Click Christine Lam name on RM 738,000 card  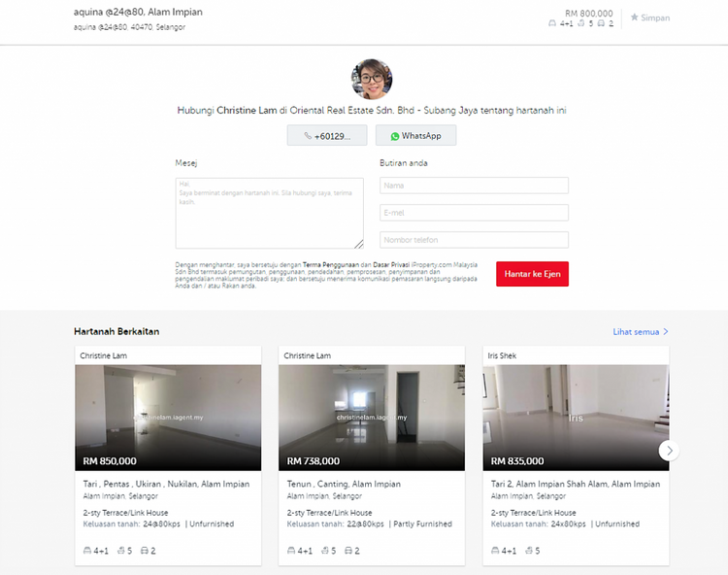pos(307,355)
